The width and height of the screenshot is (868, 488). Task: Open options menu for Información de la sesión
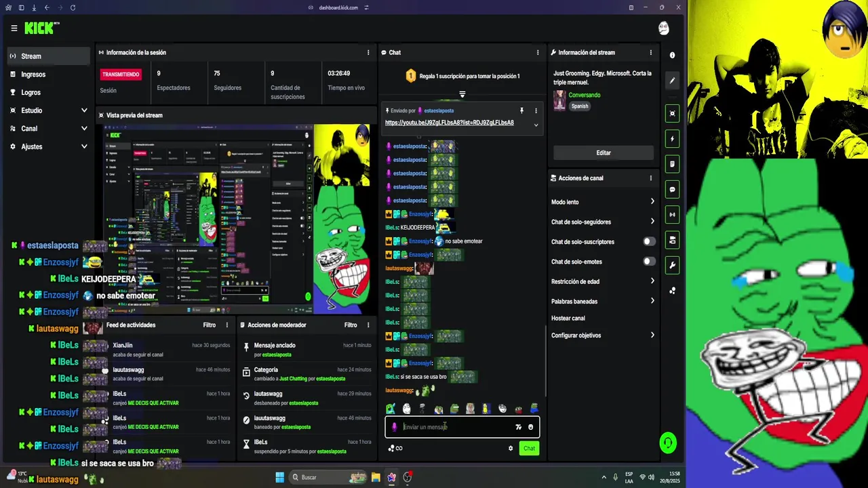[368, 52]
